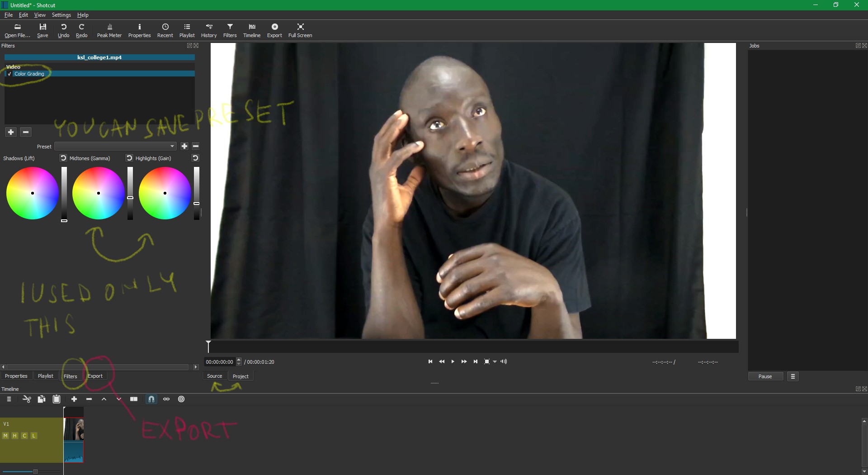Open the File menu
Viewport: 868px width, 475px height.
point(9,15)
